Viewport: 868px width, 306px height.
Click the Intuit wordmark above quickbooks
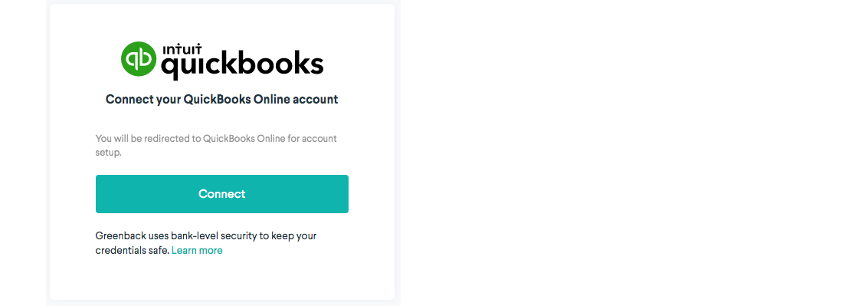coord(182,51)
